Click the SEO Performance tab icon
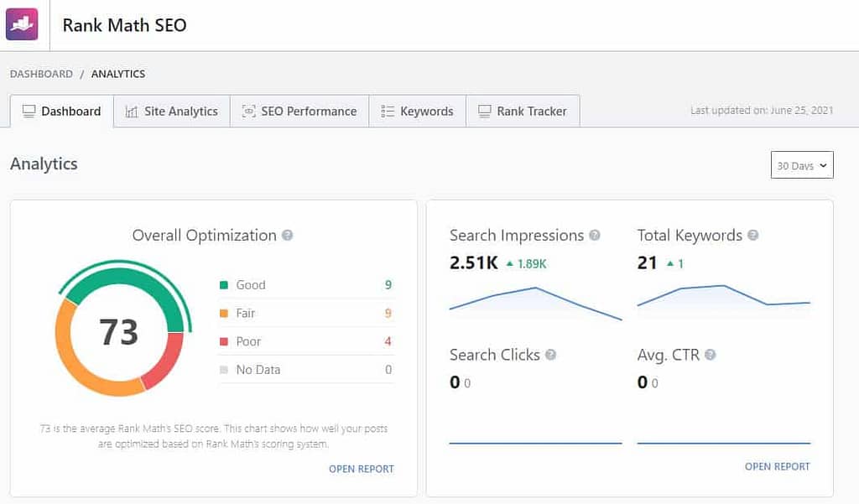This screenshot has height=504, width=859. pos(248,112)
